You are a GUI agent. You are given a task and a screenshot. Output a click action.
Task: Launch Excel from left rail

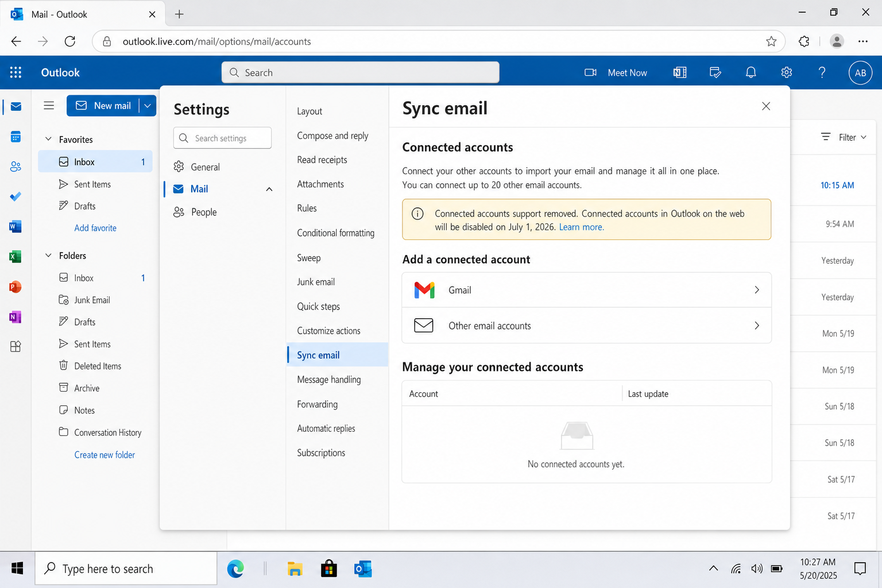[x=16, y=256]
